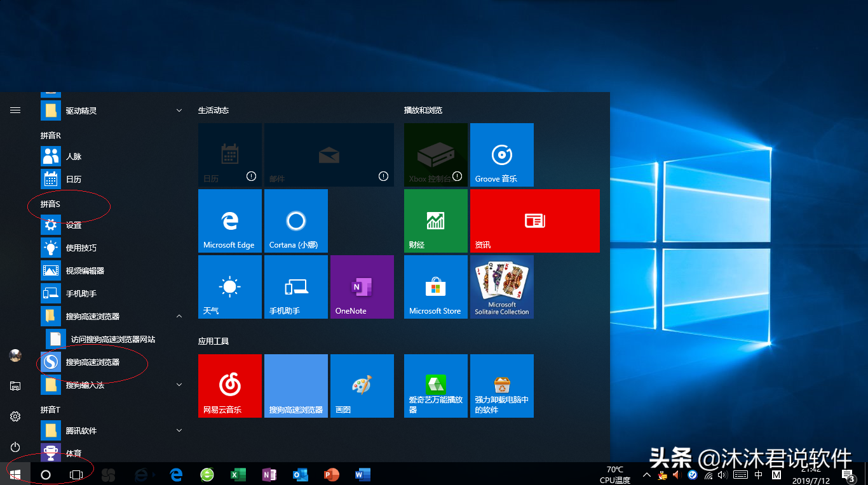Open PowerPoint from the taskbar

click(x=332, y=474)
